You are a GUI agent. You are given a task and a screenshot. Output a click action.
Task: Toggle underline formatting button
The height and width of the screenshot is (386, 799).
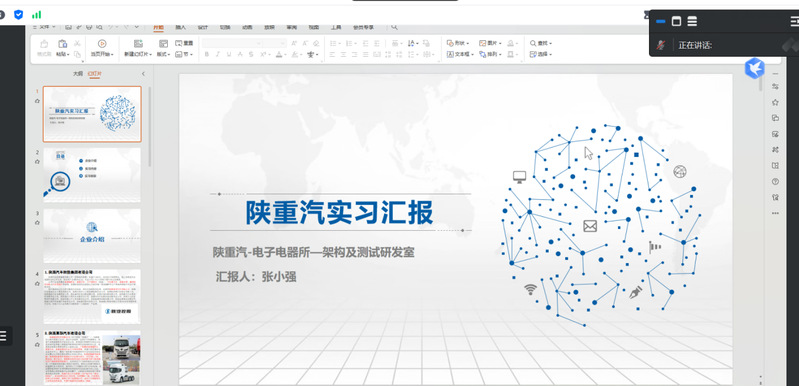click(x=229, y=54)
